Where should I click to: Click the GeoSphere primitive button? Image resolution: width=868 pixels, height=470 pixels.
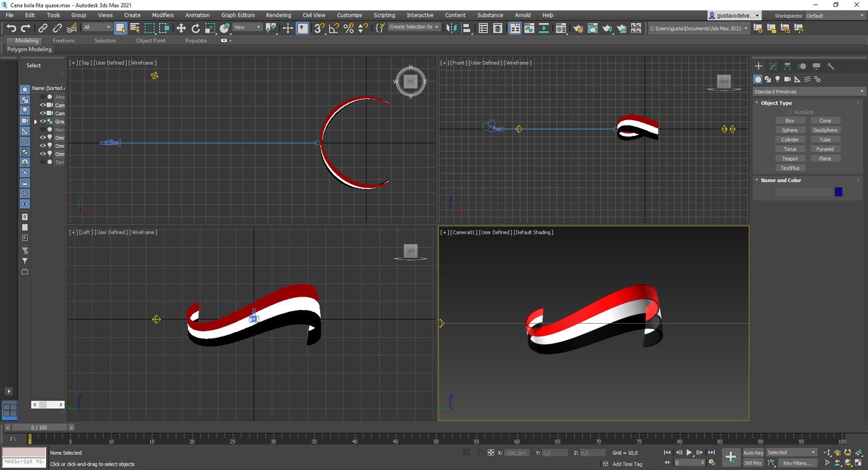point(825,130)
